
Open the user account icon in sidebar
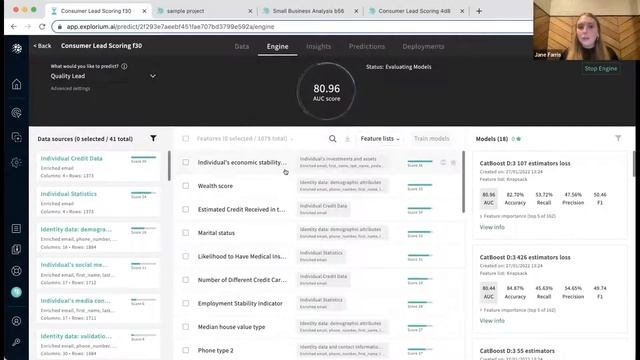click(x=16, y=321)
